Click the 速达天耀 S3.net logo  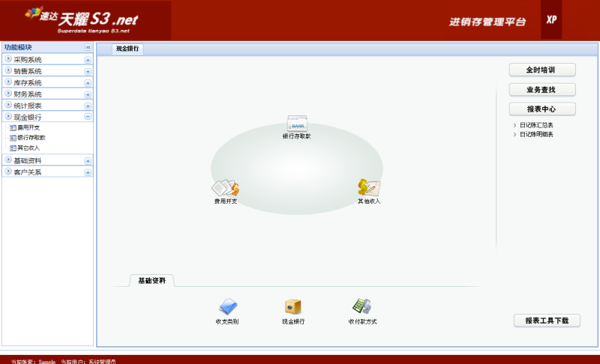pos(82,20)
